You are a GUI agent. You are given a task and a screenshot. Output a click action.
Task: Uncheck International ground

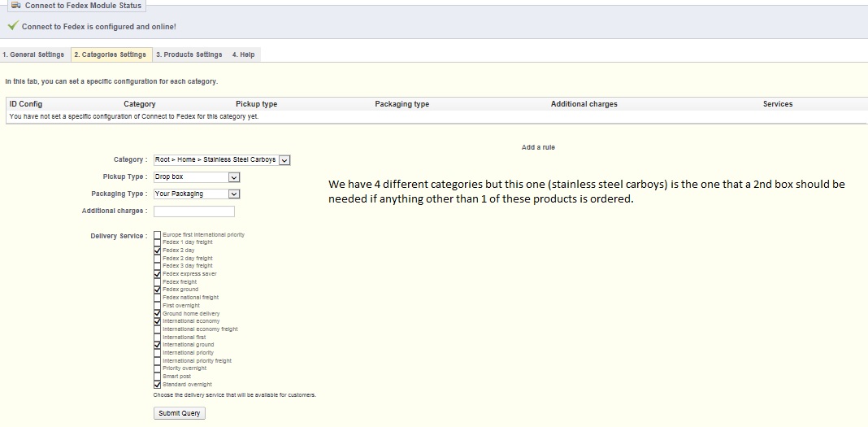pyautogui.click(x=157, y=345)
